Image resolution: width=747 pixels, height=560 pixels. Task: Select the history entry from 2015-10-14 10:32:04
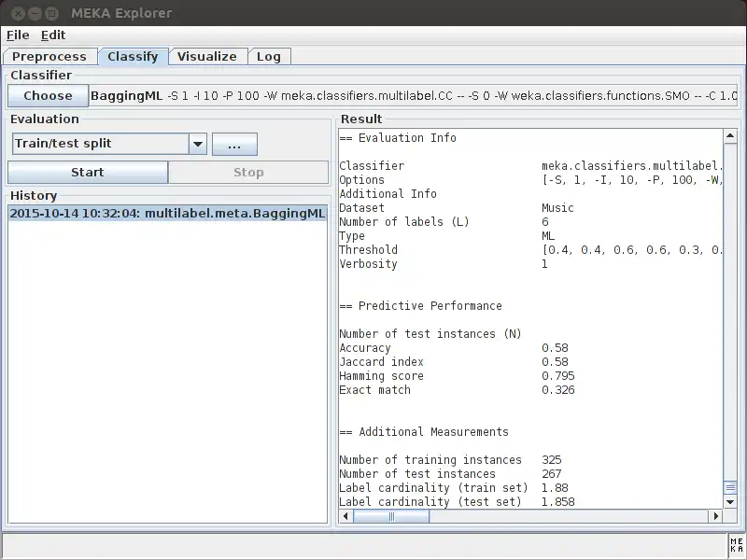click(166, 213)
